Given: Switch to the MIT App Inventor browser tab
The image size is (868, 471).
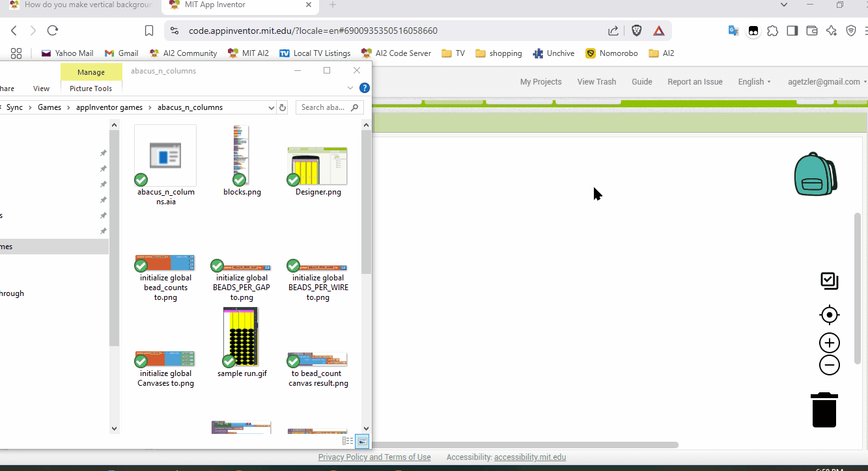Looking at the screenshot, I should (241, 5).
